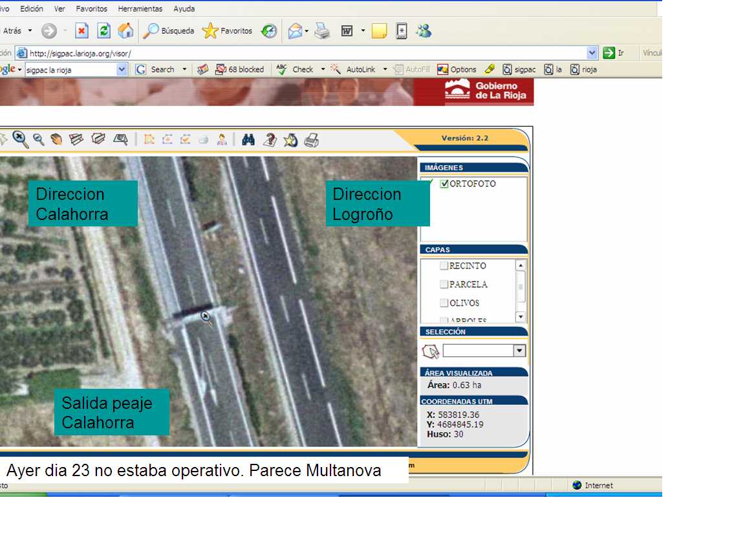Screen dimensions: 756x535
Task: Click the map viewer printer icon
Action: pos(311,140)
